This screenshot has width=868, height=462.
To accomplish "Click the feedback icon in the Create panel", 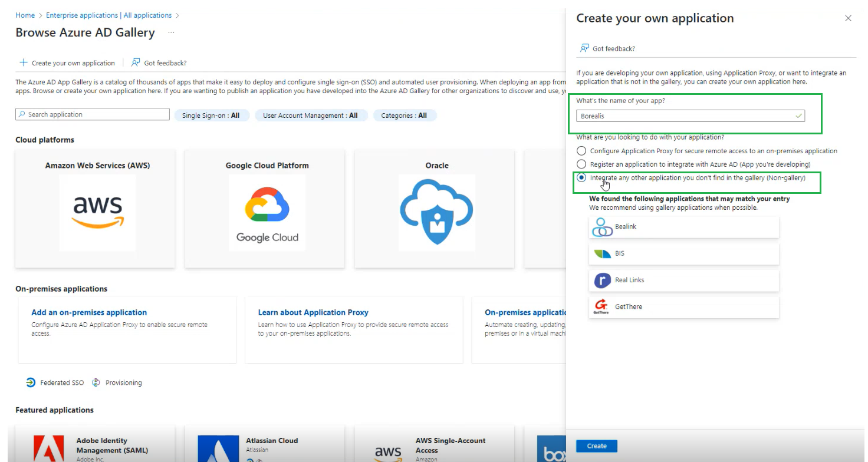I will point(584,48).
